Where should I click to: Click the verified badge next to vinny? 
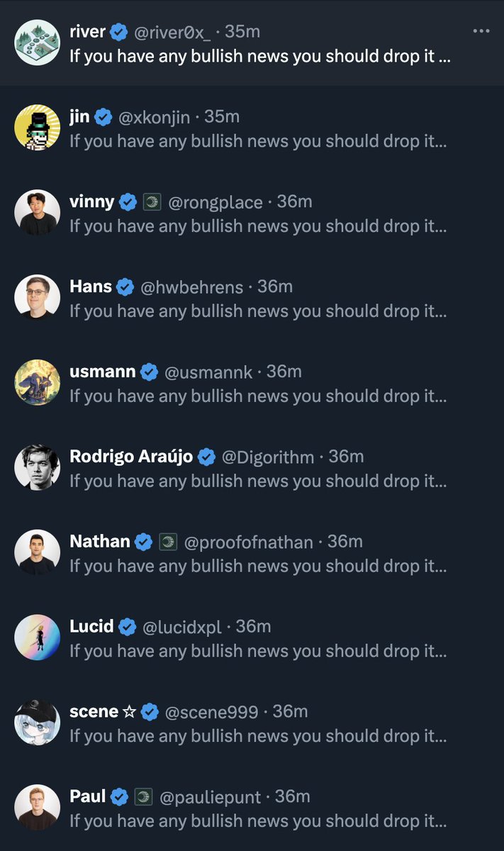coord(128,202)
